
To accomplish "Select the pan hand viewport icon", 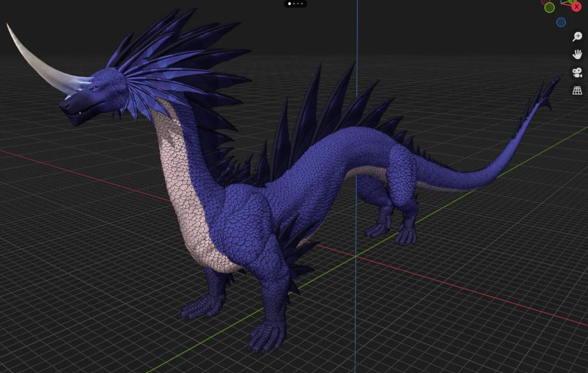I will [577, 54].
